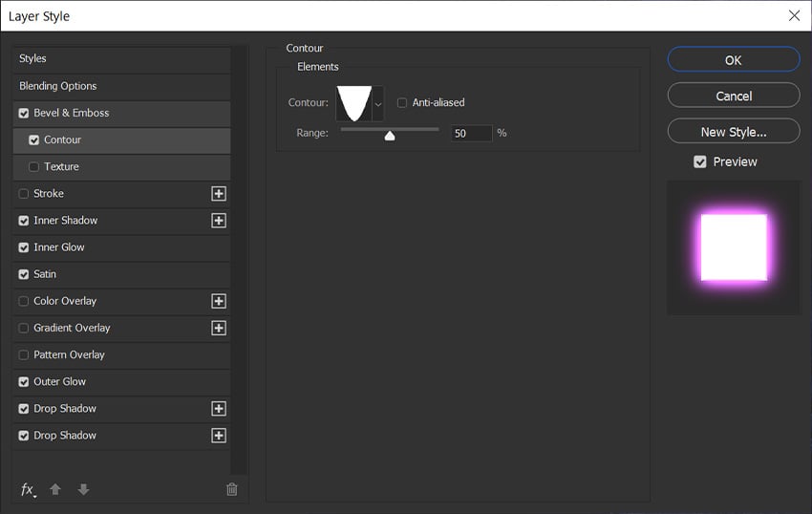Add another Inner Shadow with plus icon

pos(219,221)
